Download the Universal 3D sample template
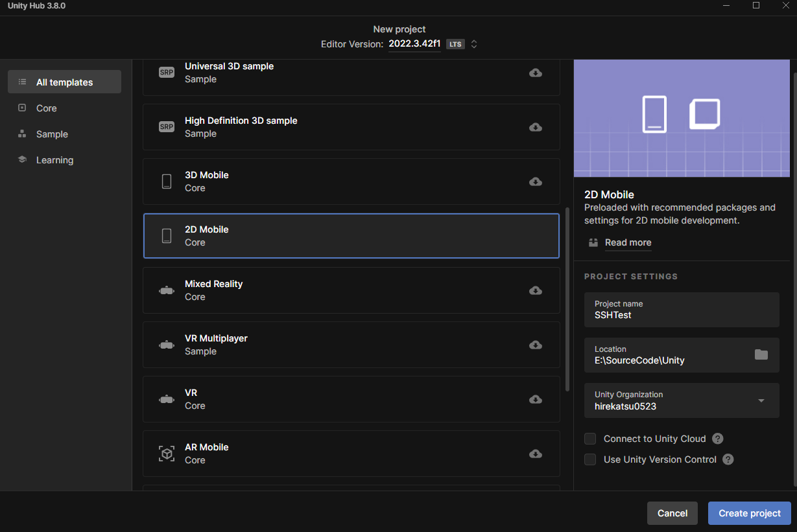Screen dimensions: 797x532 point(536,73)
